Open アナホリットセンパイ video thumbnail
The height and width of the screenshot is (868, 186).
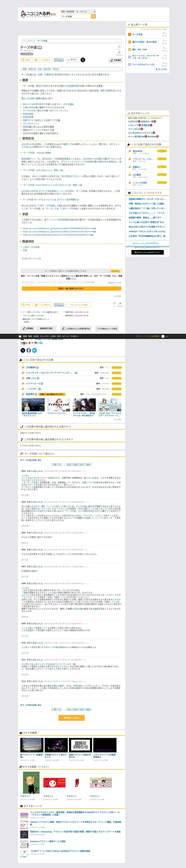pos(59,405)
